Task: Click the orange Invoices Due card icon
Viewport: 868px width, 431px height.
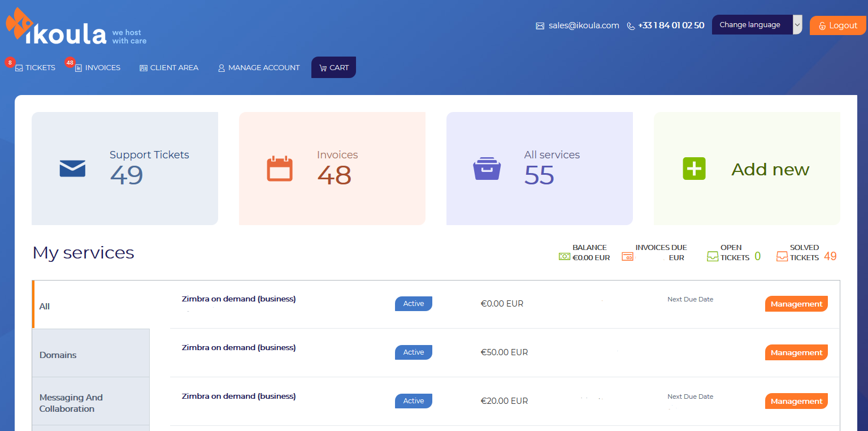Action: pyautogui.click(x=627, y=256)
